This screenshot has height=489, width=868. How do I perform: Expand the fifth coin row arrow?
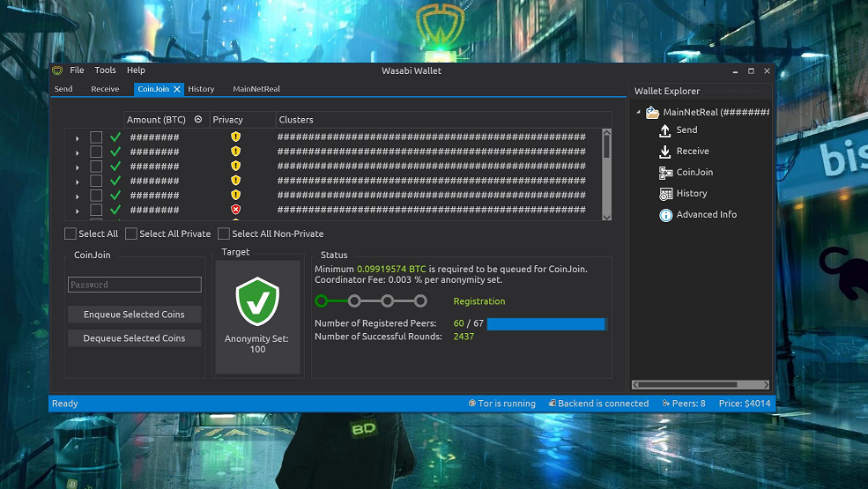(78, 196)
